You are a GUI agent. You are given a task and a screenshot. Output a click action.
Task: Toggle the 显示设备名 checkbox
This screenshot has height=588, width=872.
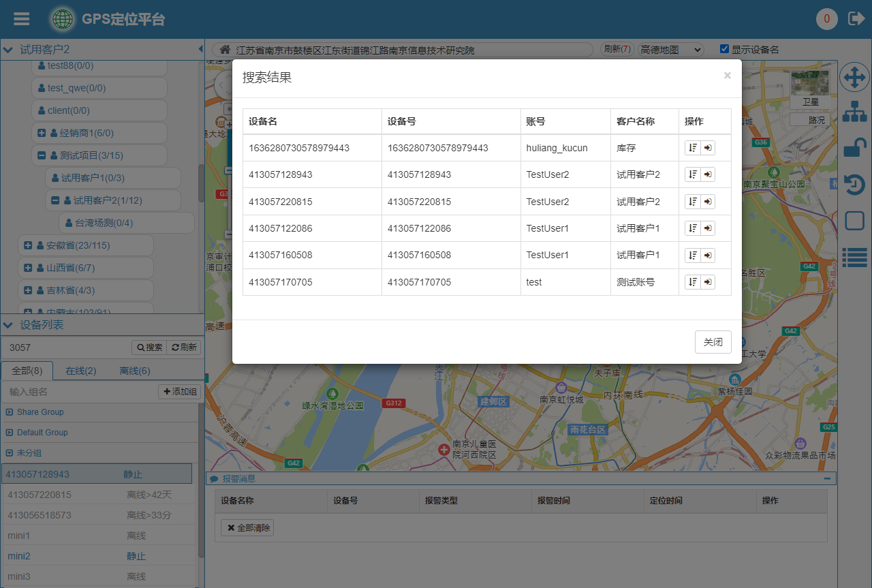tap(724, 49)
